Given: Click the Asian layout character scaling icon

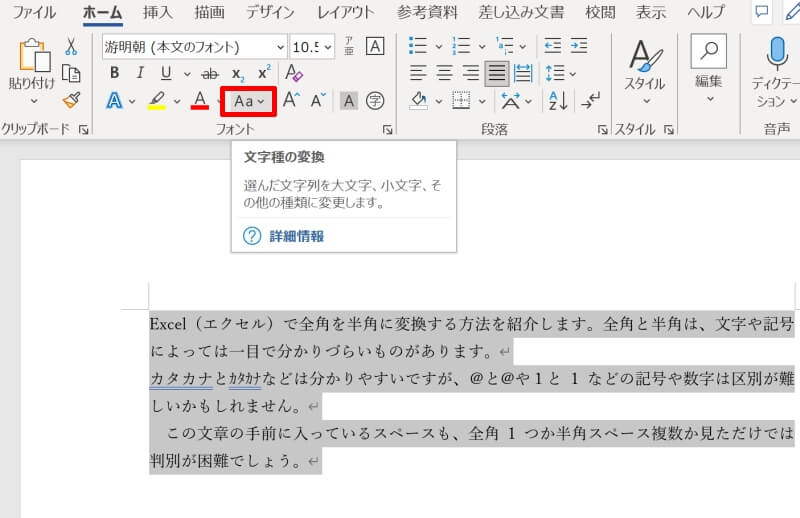Looking at the screenshot, I should pos(511,101).
